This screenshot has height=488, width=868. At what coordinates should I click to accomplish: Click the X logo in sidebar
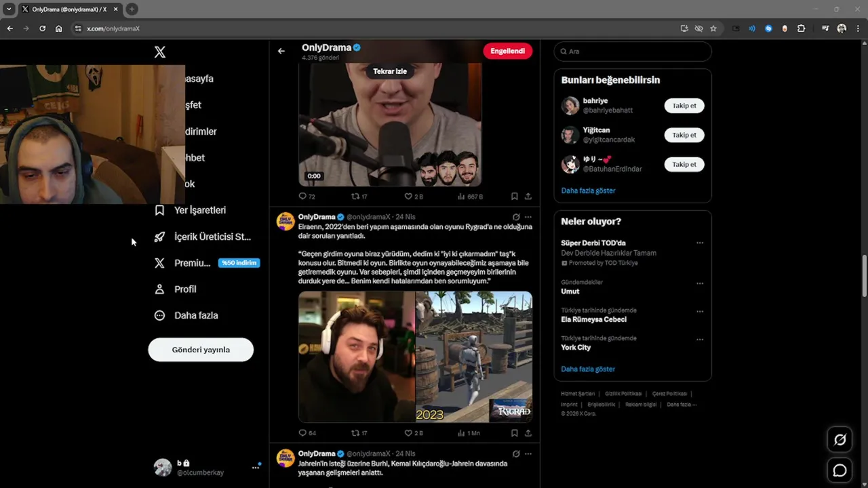160,52
